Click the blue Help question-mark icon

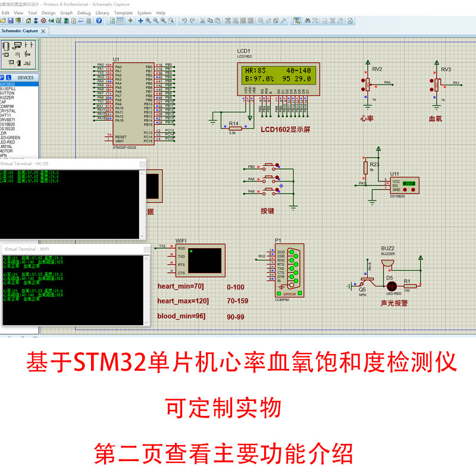[x=99, y=21]
